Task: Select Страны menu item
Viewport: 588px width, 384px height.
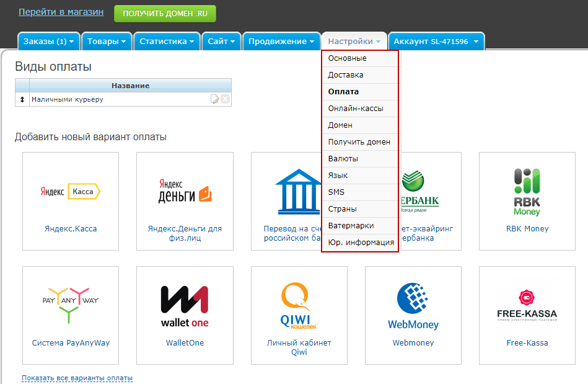Action: click(x=360, y=209)
